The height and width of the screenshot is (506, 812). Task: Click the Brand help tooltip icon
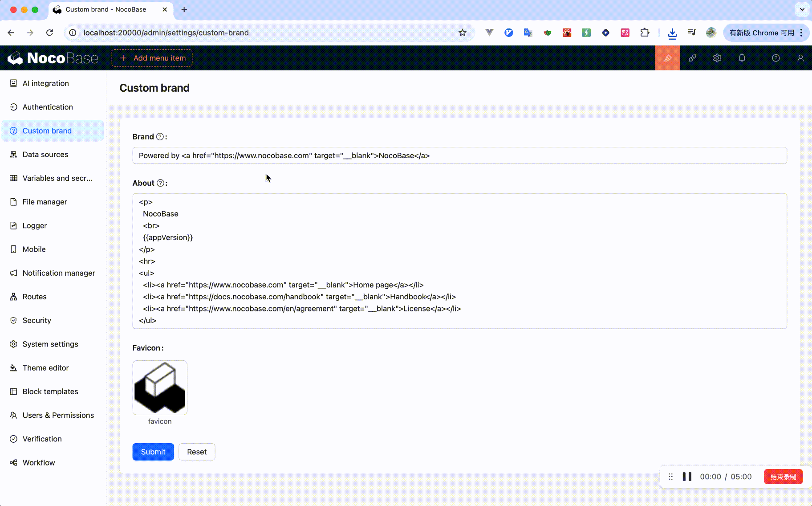[x=160, y=137]
